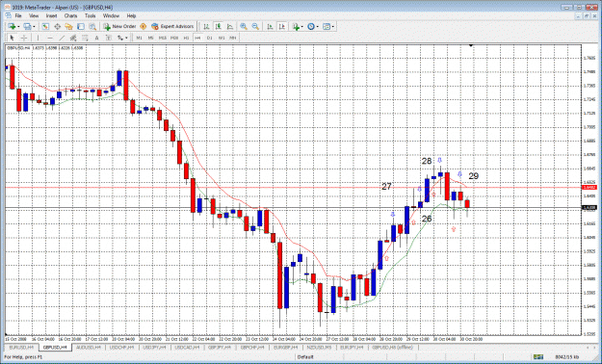The image size is (602, 364).
Task: Zoom in on the chart
Action: pos(244,27)
